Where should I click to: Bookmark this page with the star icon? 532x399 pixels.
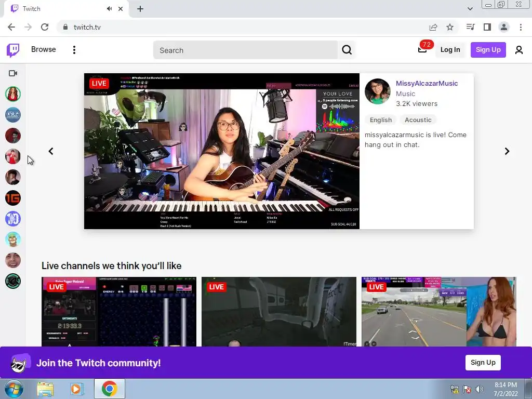pos(450,27)
